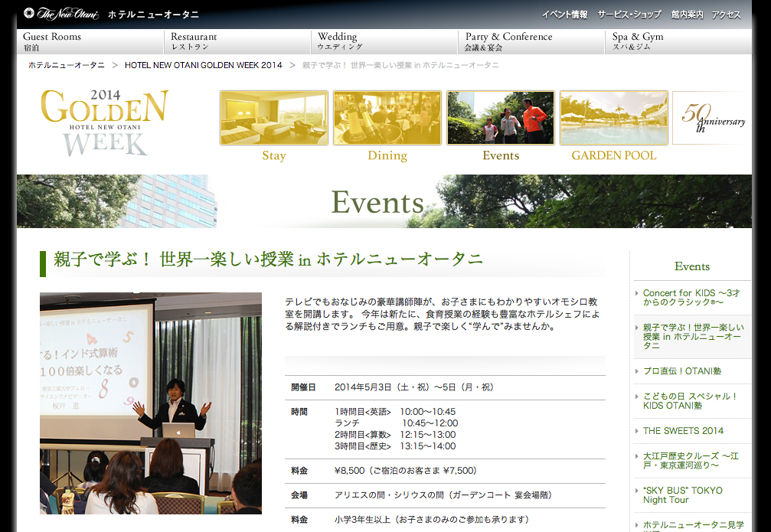Open サービス・ショップ top link
The image size is (771, 532).
[x=629, y=15]
